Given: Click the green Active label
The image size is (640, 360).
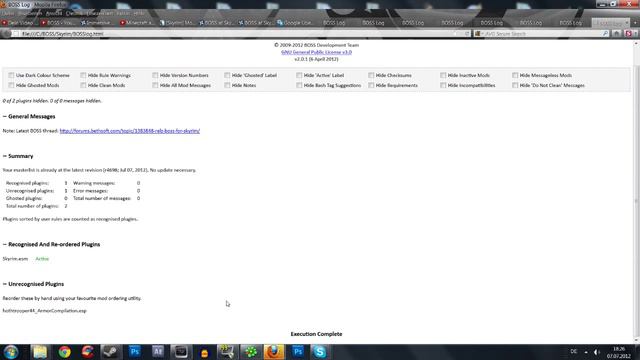Looking at the screenshot, I should [42, 259].
